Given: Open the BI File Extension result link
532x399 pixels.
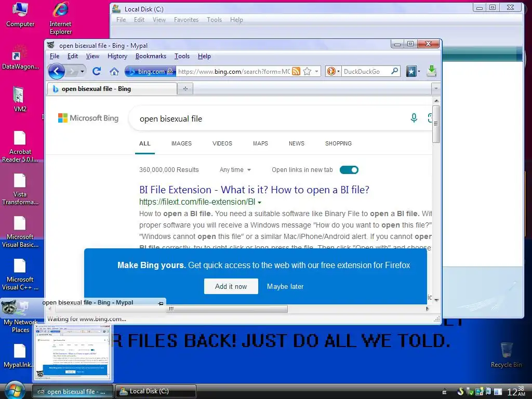Looking at the screenshot, I should coord(254,190).
